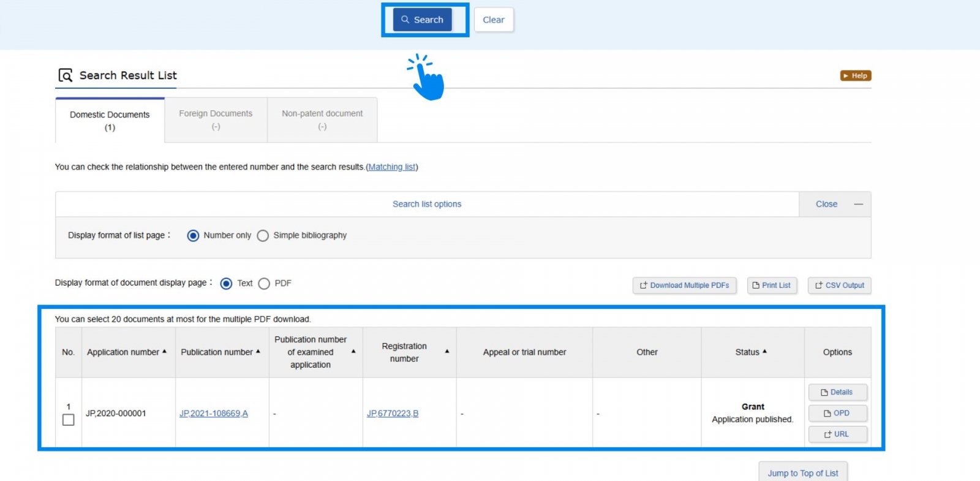Open publication JP,2021-108669,A link
This screenshot has width=980, height=481.
[213, 414]
